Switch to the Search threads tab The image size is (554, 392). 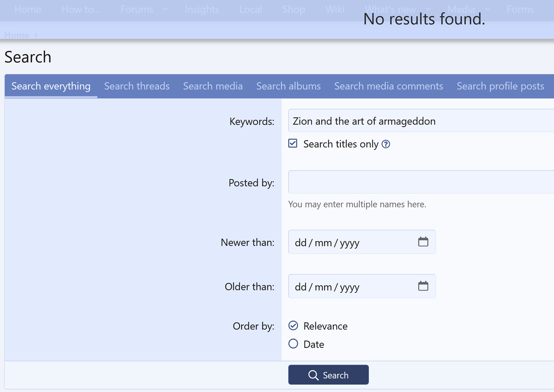click(137, 86)
